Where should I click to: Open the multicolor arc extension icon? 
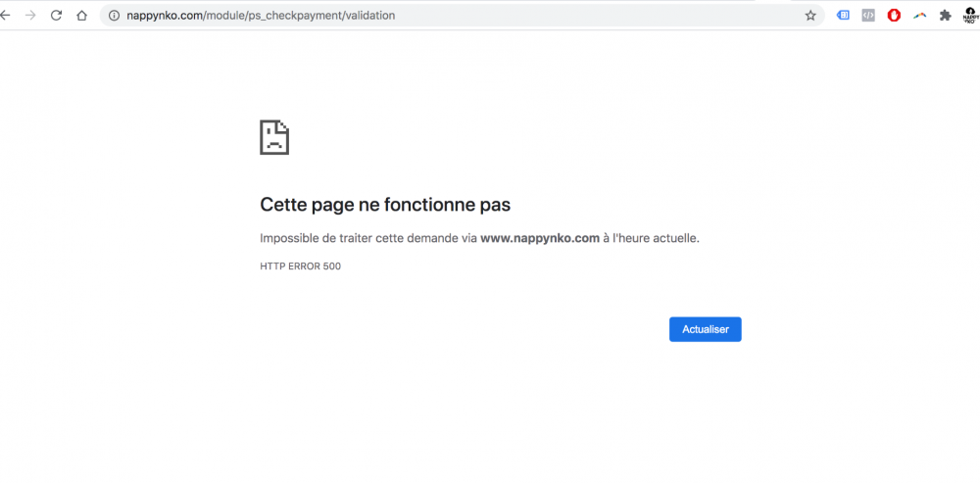[919, 16]
